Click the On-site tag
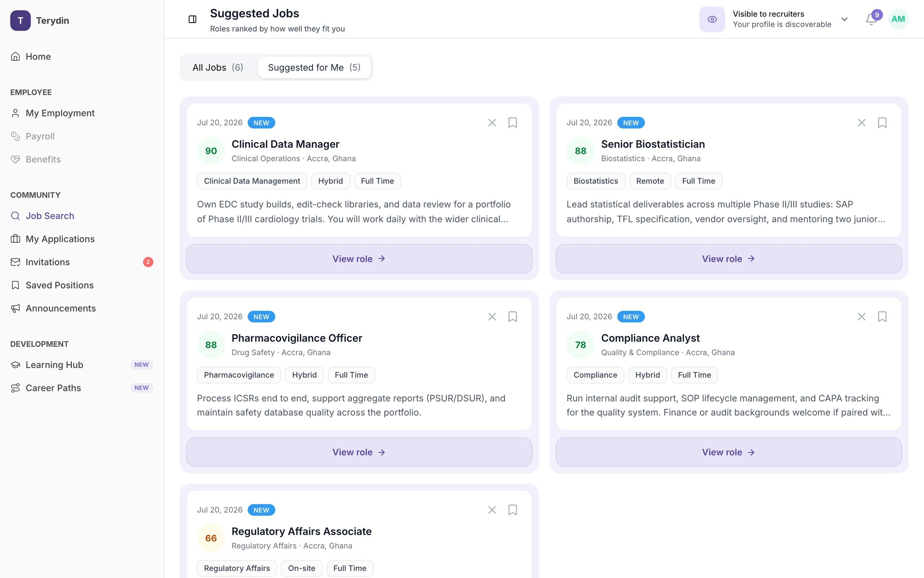The height and width of the screenshot is (578, 924). (302, 568)
